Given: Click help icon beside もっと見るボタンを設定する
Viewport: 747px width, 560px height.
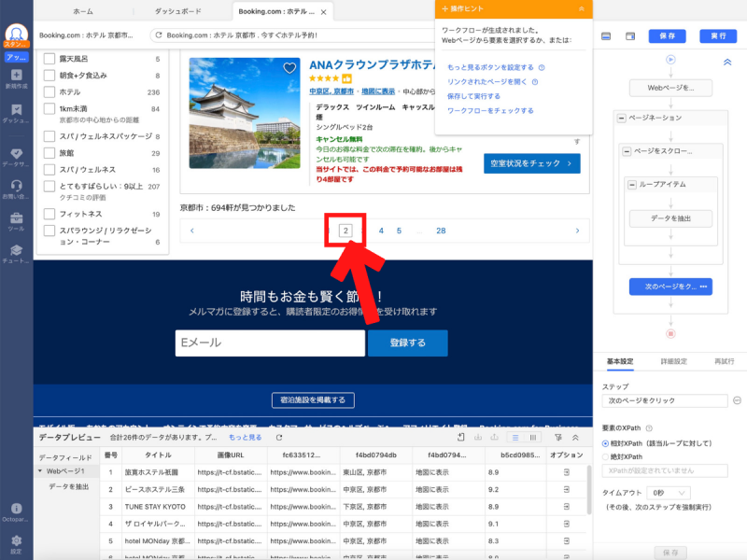Looking at the screenshot, I should click(542, 67).
